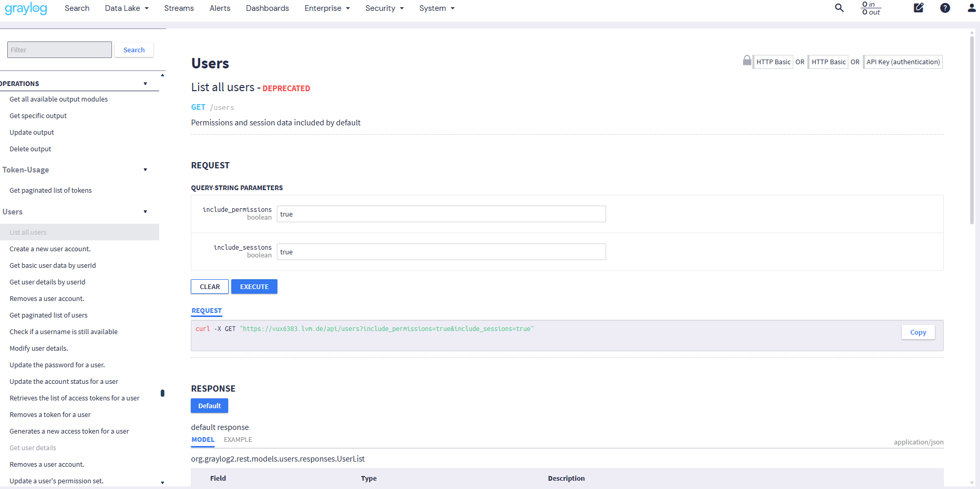This screenshot has height=489, width=980.
Task: Click the main page vertical scrollbar
Action: click(x=972, y=130)
